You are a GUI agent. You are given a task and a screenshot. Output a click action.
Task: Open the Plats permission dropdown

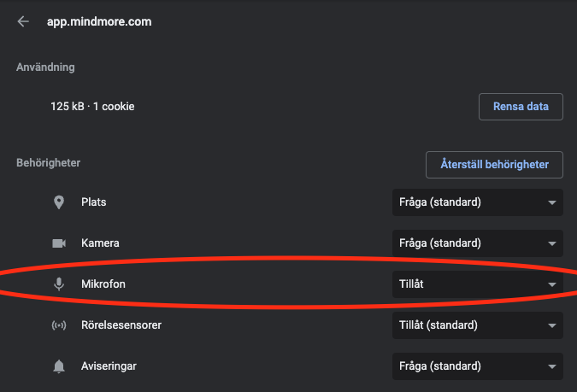pos(477,202)
